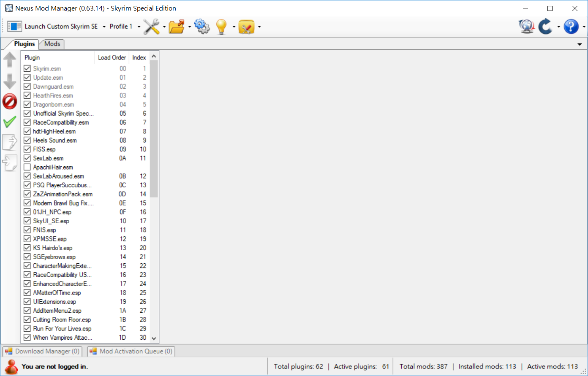Click the yellow notes with pencil icon
The image size is (588, 376).
pyautogui.click(x=246, y=27)
